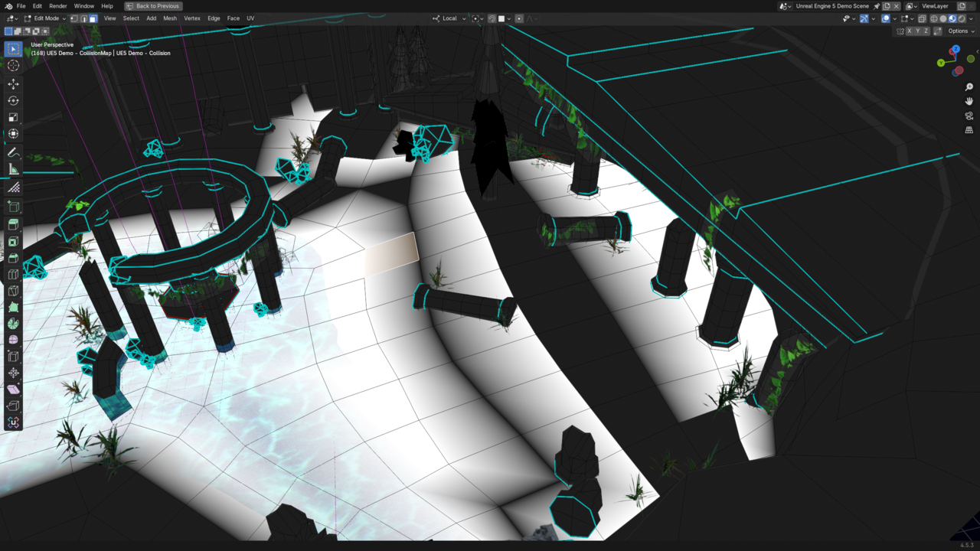Viewport: 980px width, 551px height.
Task: Open the Mesh menu
Action: click(x=170, y=18)
